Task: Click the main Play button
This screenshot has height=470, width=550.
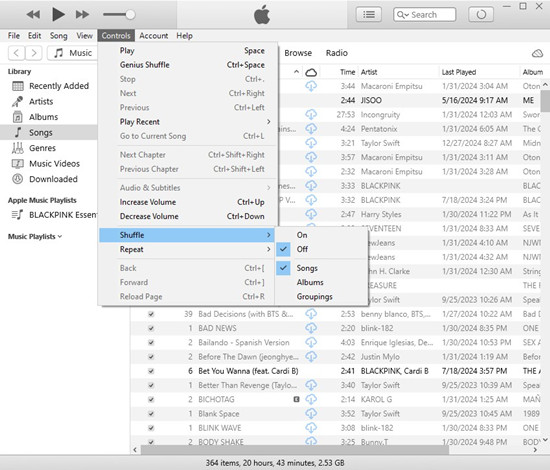Action: point(58,14)
